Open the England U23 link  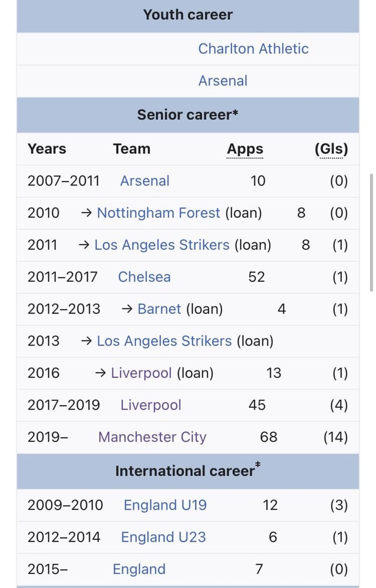click(163, 537)
